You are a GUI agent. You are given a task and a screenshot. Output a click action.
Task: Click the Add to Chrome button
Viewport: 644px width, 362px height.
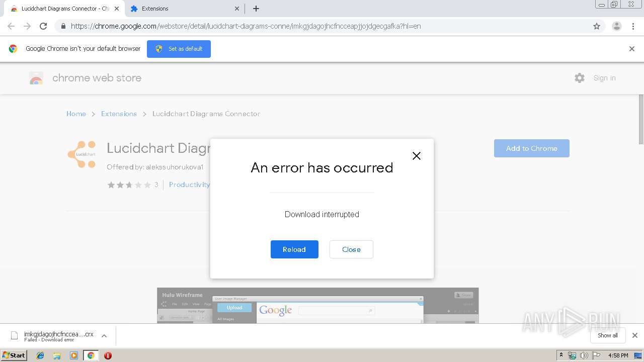pos(532,148)
